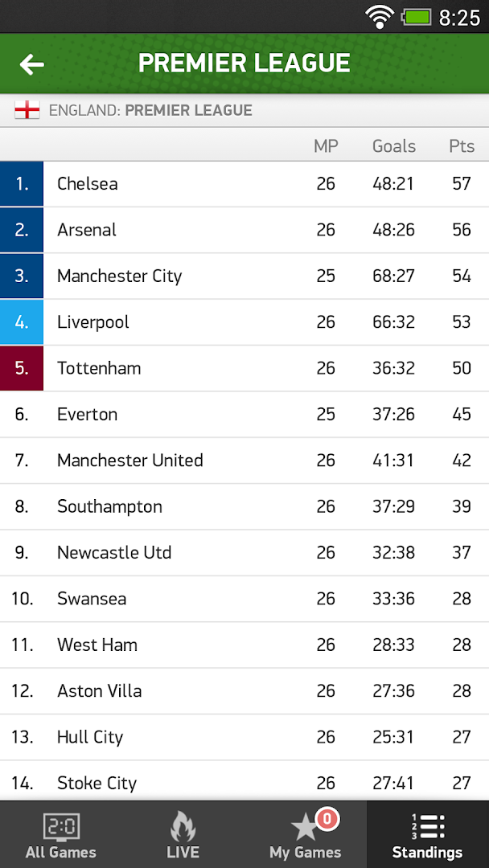Image resolution: width=489 pixels, height=868 pixels.
Task: Select the Standings tab
Action: (x=427, y=835)
